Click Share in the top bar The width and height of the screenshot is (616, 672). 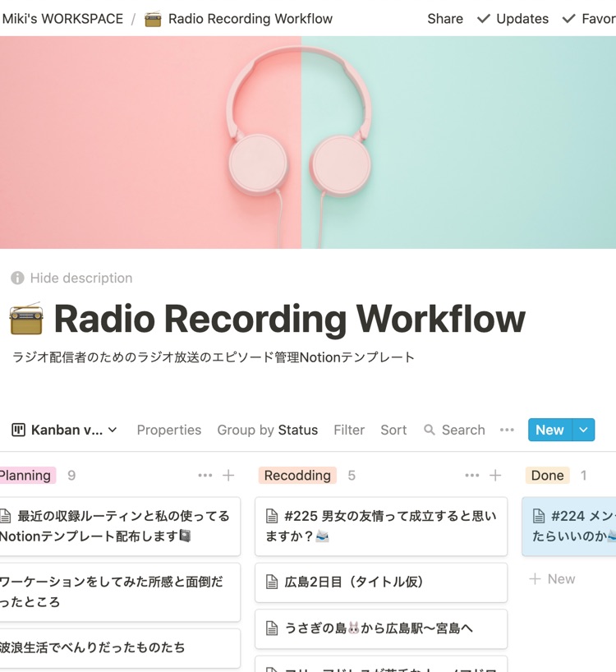445,18
